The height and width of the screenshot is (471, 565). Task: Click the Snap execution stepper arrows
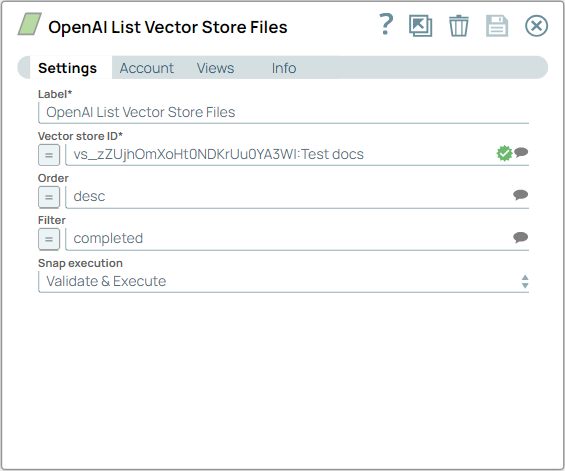pos(525,281)
